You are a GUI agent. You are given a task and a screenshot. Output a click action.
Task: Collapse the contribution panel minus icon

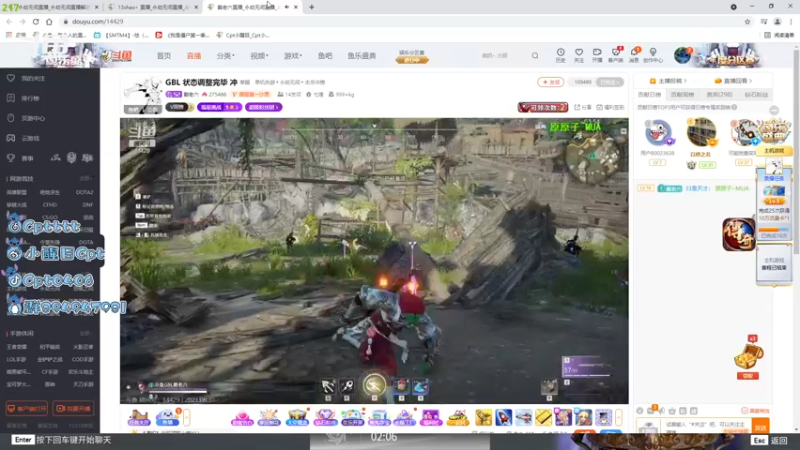click(774, 111)
